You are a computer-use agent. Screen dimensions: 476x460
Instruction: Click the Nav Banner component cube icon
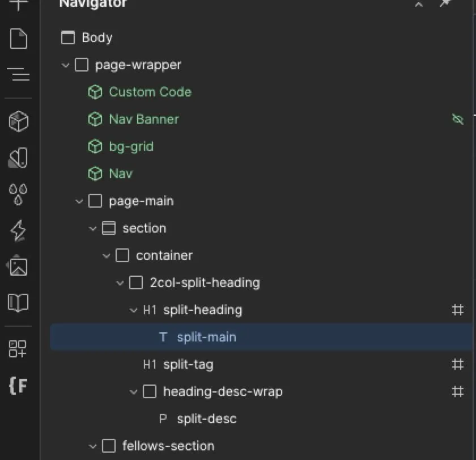95,119
